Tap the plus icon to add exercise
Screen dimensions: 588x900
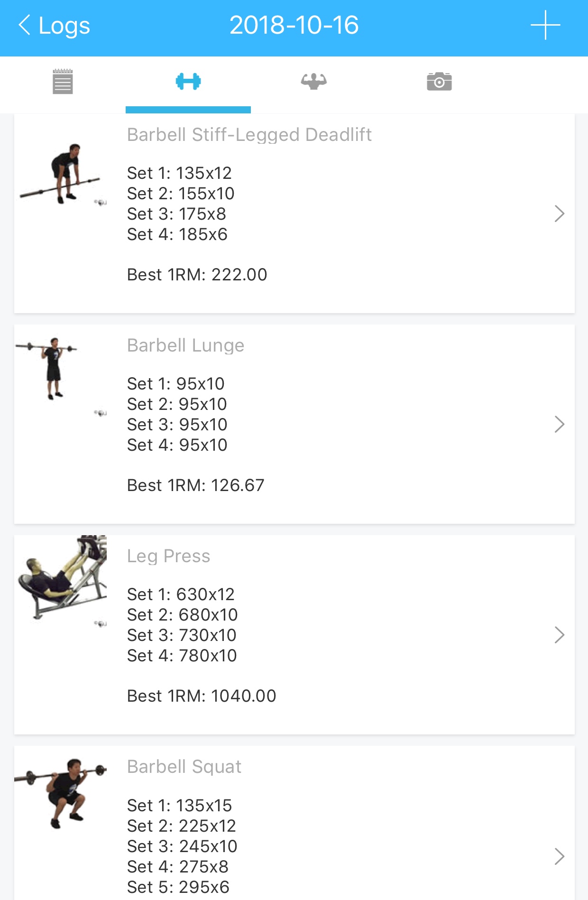[545, 25]
